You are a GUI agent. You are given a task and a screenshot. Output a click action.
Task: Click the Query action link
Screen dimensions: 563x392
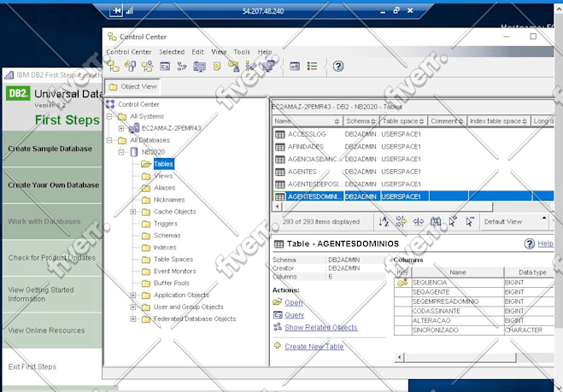294,315
